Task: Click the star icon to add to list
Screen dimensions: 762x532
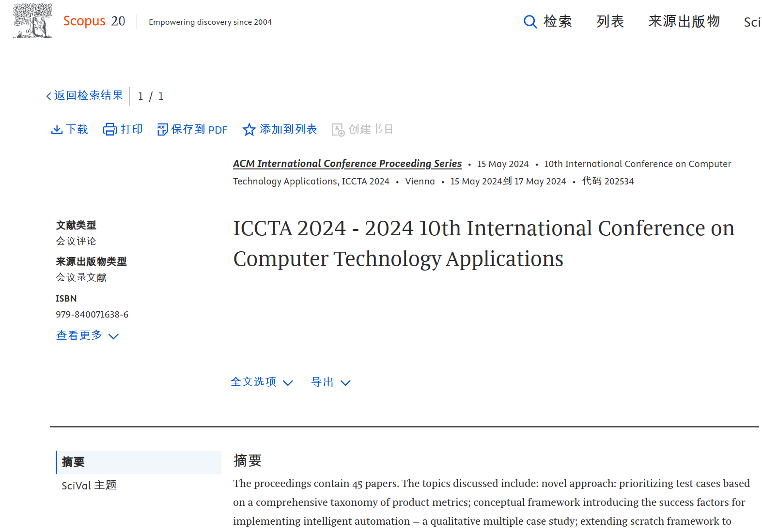Action: click(249, 130)
